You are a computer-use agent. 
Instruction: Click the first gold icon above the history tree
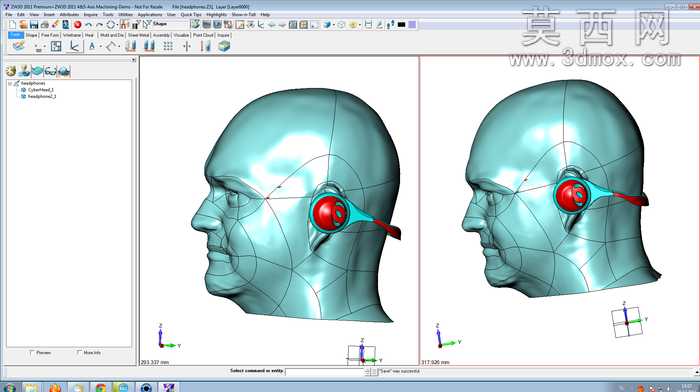pyautogui.click(x=11, y=71)
